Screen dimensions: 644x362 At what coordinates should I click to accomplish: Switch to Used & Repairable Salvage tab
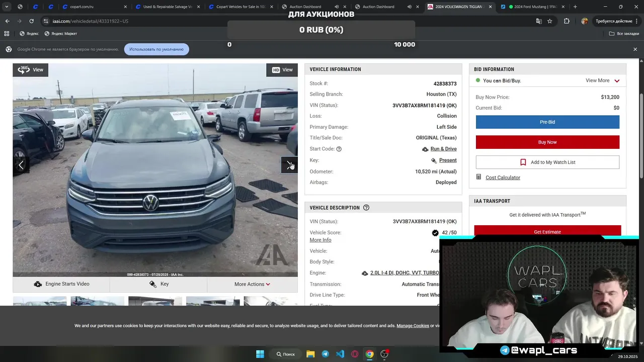(167, 7)
